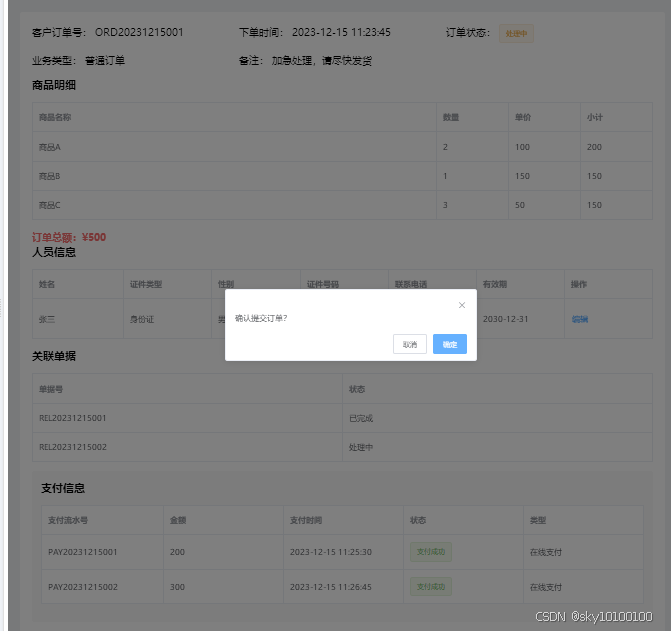This screenshot has width=671, height=631.
Task: Select payment number PAY20231215002
Action: point(83,587)
